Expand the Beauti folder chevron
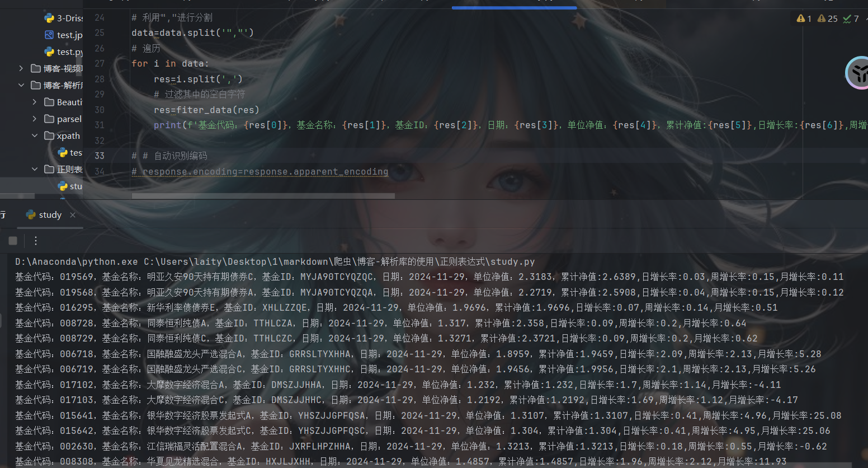The width and height of the screenshot is (868, 468). point(35,102)
